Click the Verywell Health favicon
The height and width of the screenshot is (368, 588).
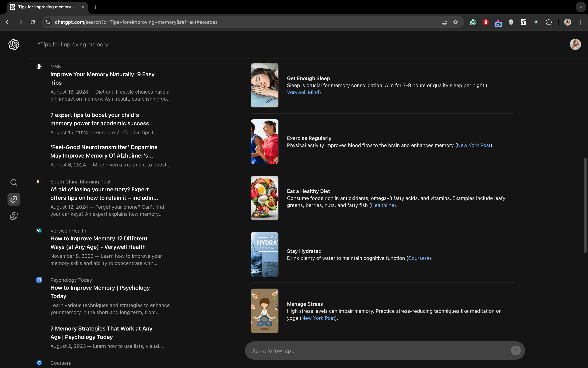pyautogui.click(x=39, y=231)
